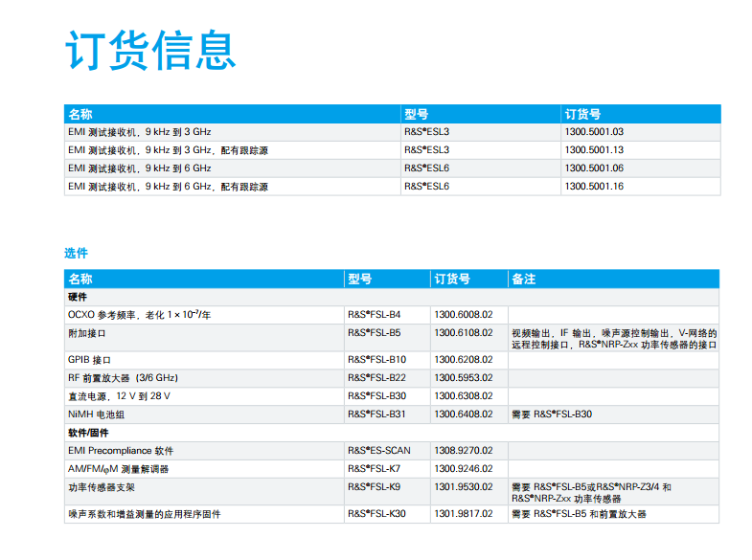Select model R&S FSL-K30
This screenshot has width=752, height=560.
click(377, 514)
